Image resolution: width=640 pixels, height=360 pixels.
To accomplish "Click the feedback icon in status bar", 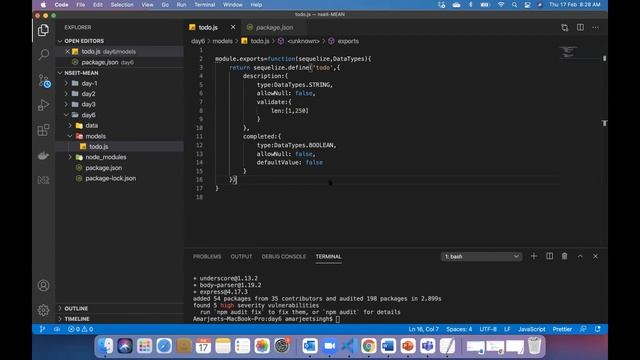I will tap(583, 329).
